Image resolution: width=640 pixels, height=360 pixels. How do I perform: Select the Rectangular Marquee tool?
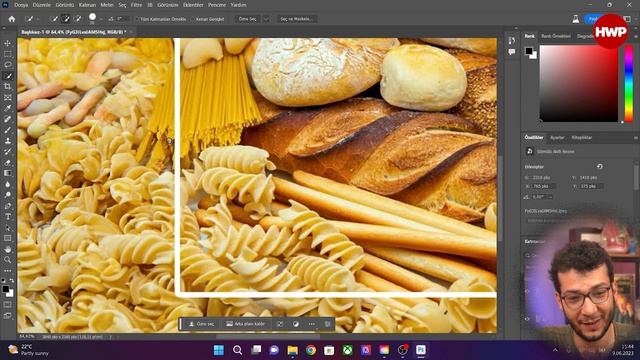[x=8, y=54]
